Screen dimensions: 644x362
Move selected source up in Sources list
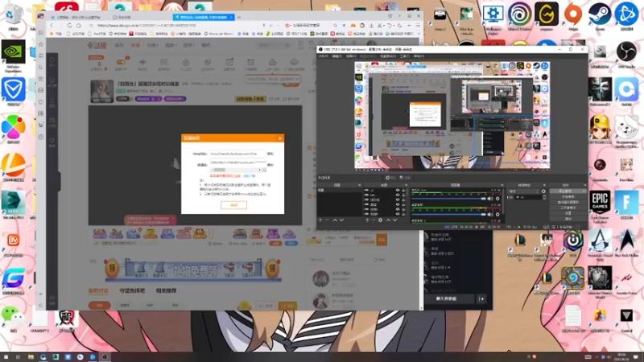[388, 220]
